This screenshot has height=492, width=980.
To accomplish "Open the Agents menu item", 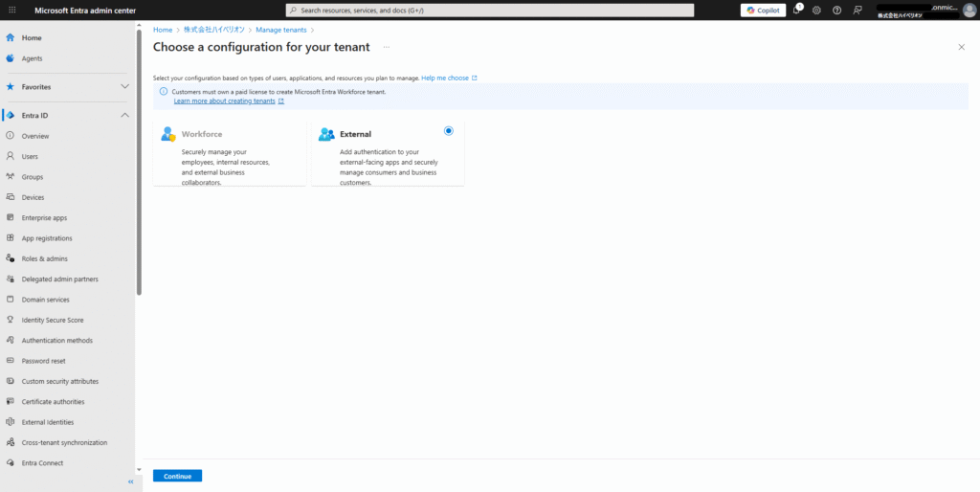I will coord(32,58).
